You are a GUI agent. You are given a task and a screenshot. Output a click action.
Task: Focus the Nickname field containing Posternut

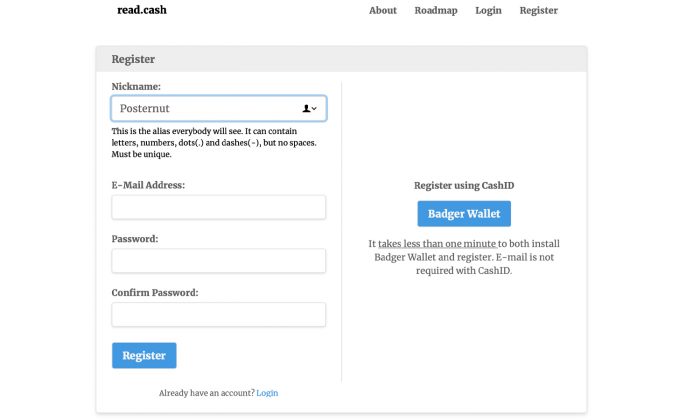tap(219, 108)
